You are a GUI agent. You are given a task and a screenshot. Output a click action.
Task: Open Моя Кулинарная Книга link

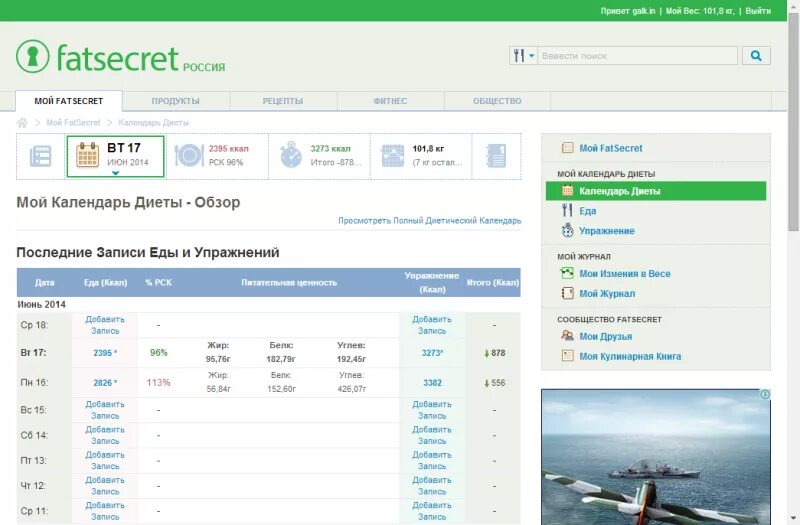point(630,356)
